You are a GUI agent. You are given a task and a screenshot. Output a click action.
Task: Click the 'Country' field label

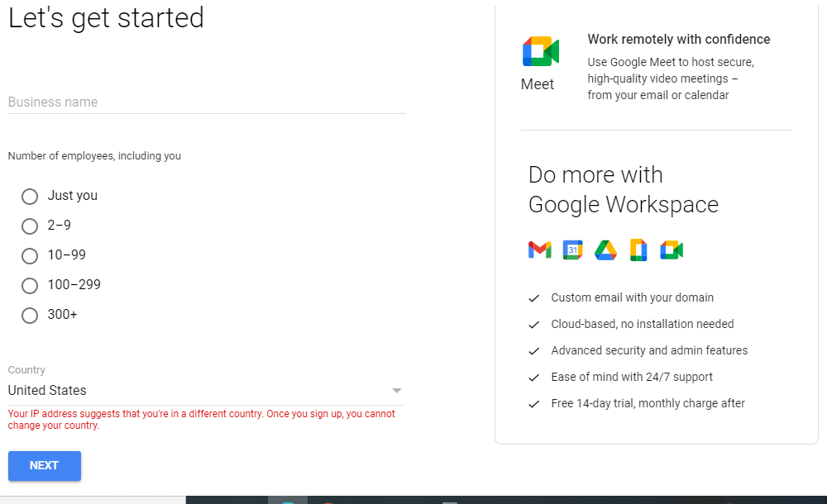click(26, 370)
